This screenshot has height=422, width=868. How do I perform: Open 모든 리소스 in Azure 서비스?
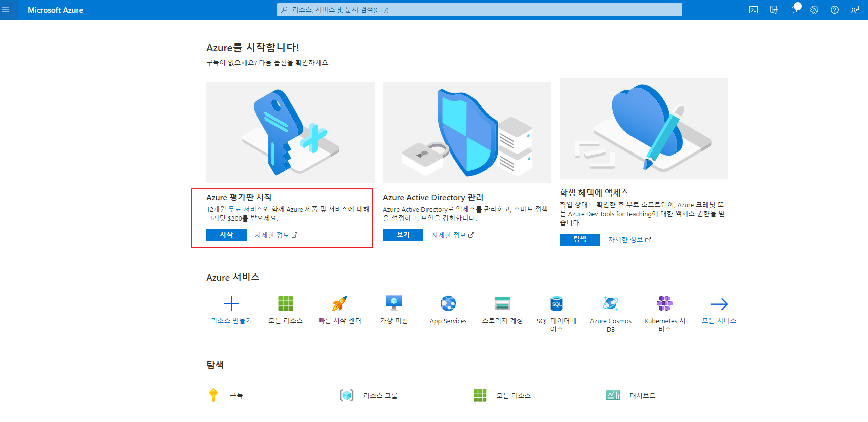pyautogui.click(x=286, y=303)
